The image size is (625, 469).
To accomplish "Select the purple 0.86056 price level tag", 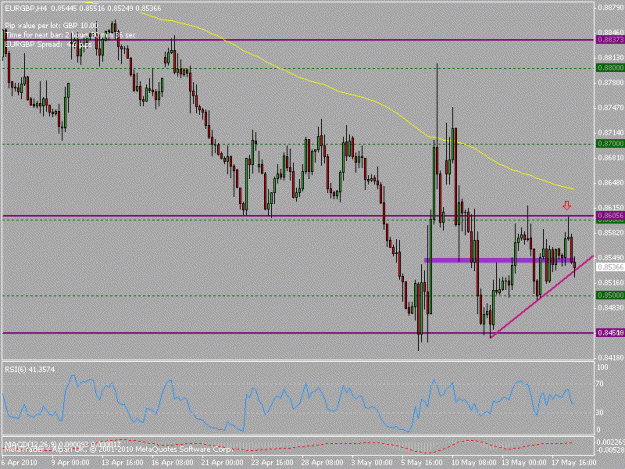I will (610, 216).
